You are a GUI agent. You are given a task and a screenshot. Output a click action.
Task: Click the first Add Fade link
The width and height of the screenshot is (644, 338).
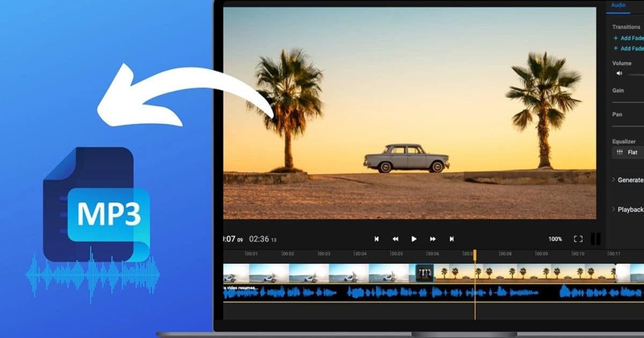point(629,38)
